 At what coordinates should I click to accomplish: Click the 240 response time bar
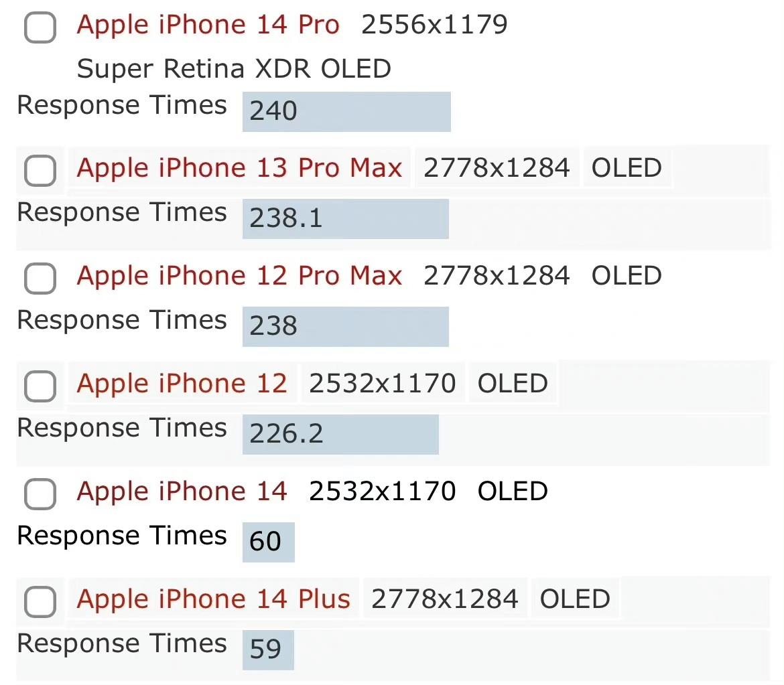click(x=346, y=111)
